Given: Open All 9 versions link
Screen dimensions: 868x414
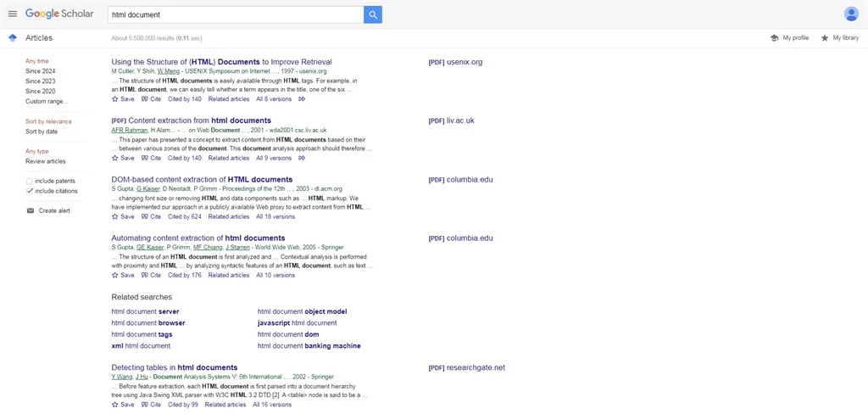Looking at the screenshot, I should coord(274,158).
